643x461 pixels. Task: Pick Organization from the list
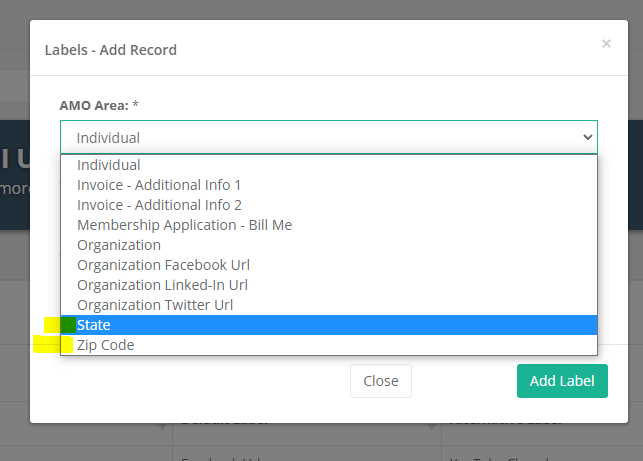[119, 245]
